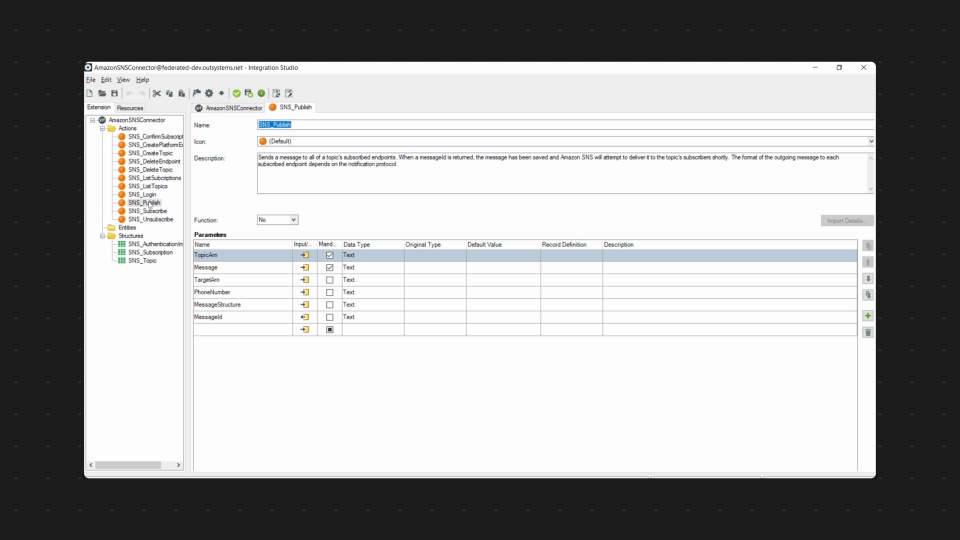Open the Icon dropdown showing (Default)

(566, 141)
